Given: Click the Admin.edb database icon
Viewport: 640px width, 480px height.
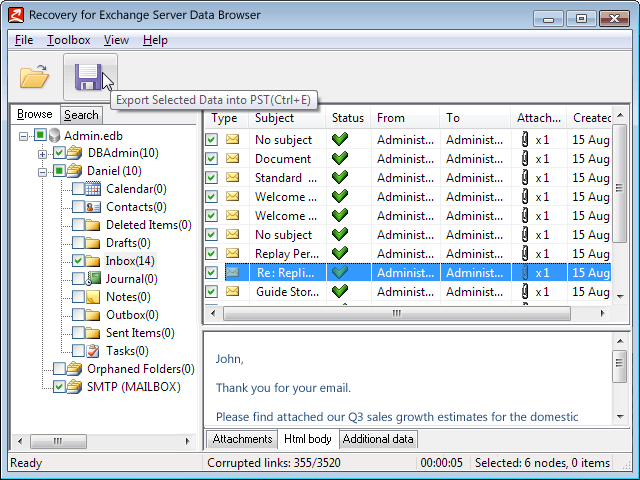Looking at the screenshot, I should 54,136.
